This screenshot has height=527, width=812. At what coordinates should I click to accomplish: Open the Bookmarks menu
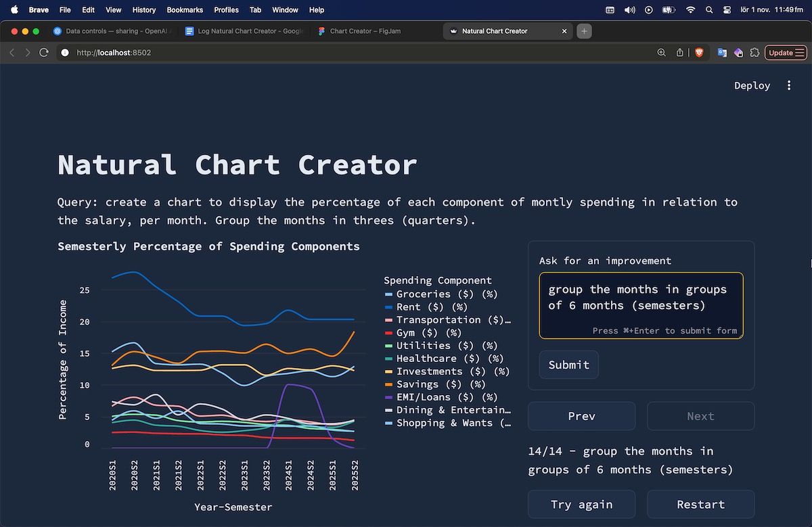pyautogui.click(x=184, y=10)
